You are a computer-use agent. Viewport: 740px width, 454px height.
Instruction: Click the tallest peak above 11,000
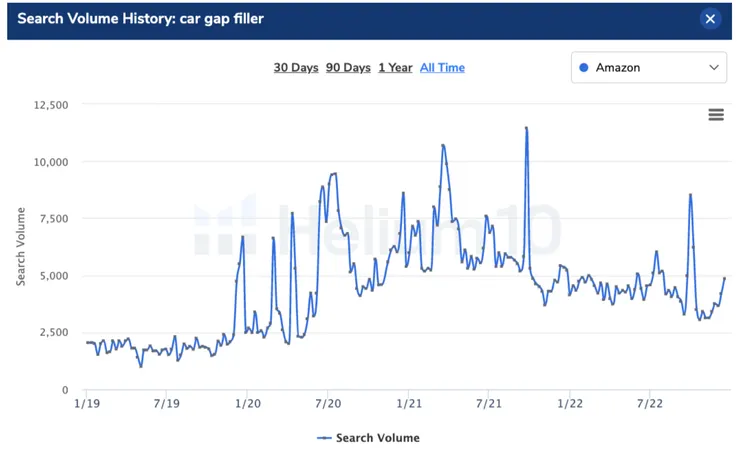click(x=526, y=128)
